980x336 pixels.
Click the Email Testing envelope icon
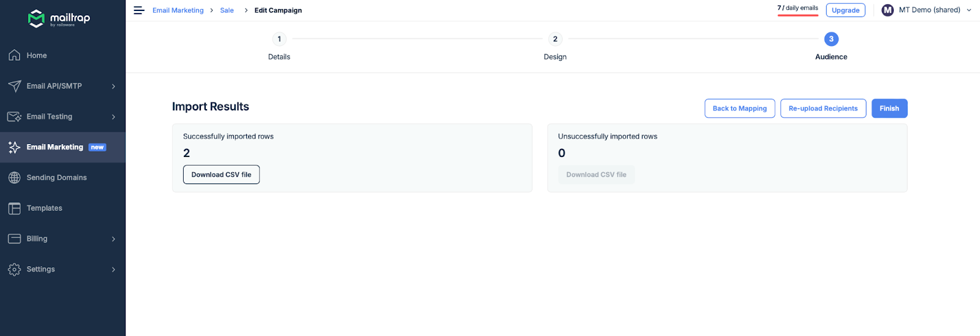click(15, 116)
